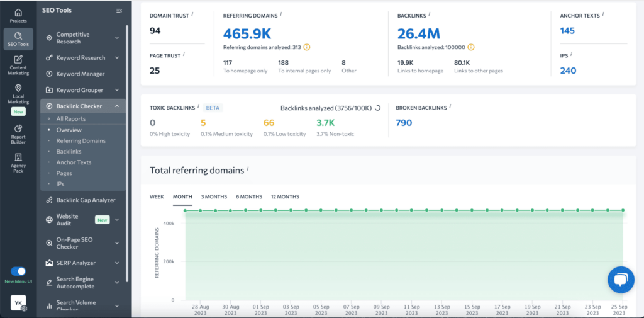The image size is (644, 318).
Task: Click orange info icon beside backlinks analyzed
Action: click(x=471, y=47)
